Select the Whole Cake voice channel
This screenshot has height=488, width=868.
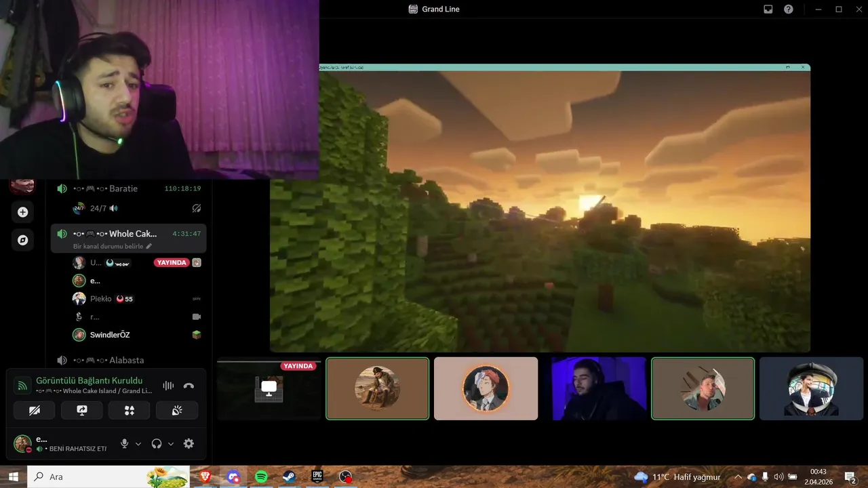click(128, 239)
